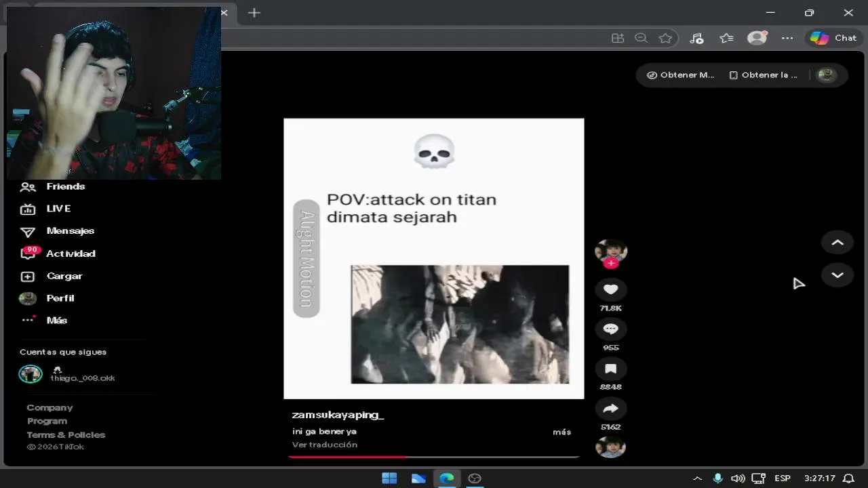868x488 pixels.
Task: Open the sound disc avatar below share
Action: pos(611,447)
